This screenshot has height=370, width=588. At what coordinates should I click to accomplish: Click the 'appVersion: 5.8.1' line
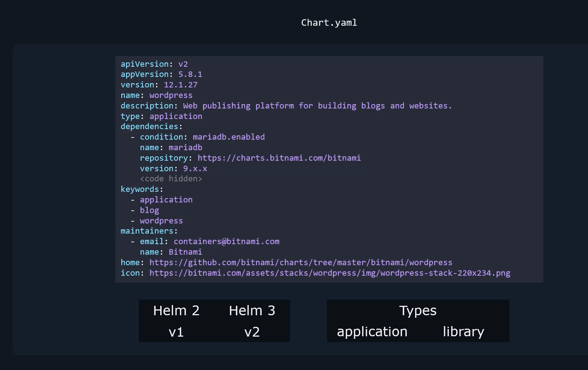(x=161, y=74)
